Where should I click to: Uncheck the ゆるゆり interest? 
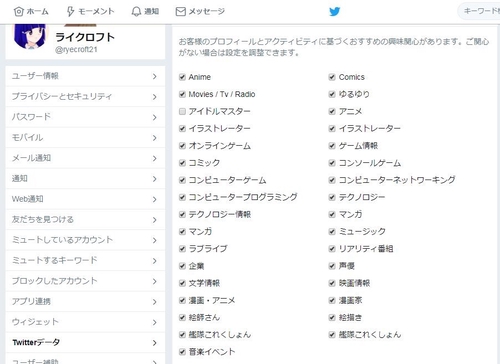tap(332, 94)
